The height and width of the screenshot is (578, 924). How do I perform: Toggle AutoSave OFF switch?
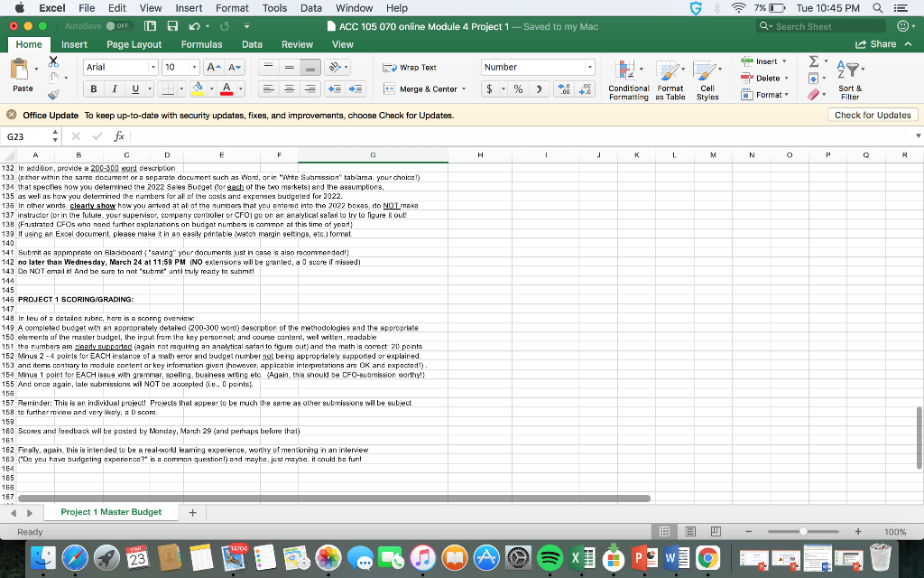pos(120,26)
